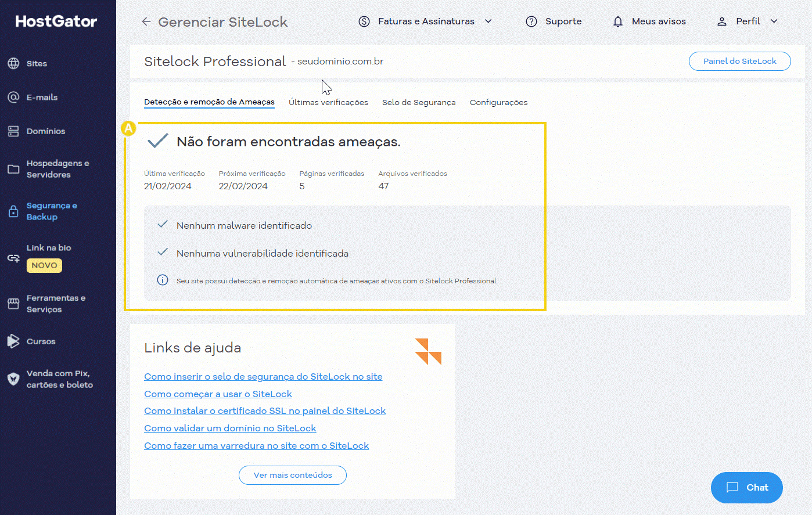Click the value 5 under Páginas verificadas
Image resolution: width=812 pixels, height=515 pixels.
tap(302, 186)
